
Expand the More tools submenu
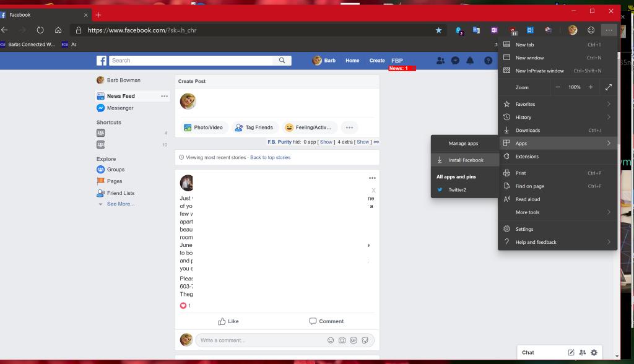(x=558, y=212)
